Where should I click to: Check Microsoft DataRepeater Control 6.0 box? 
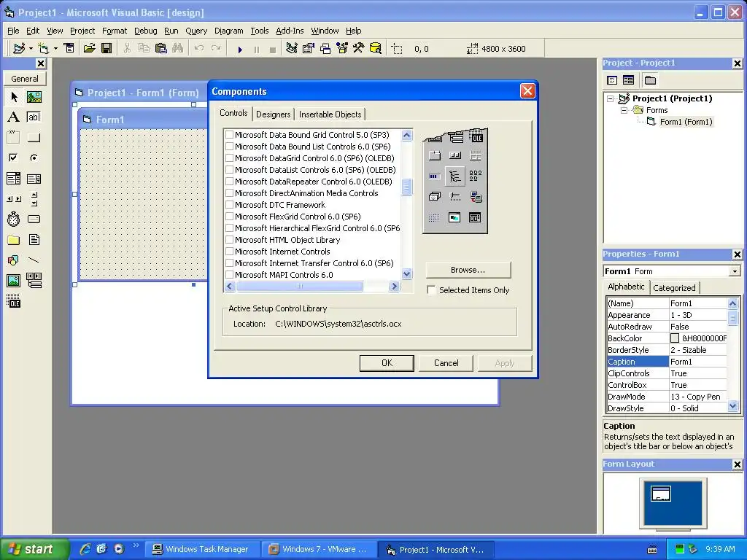pos(229,182)
